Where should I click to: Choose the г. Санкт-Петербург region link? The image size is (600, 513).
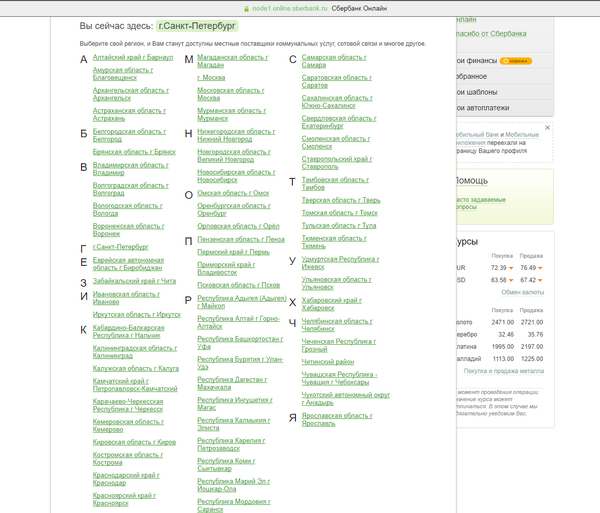pos(120,246)
